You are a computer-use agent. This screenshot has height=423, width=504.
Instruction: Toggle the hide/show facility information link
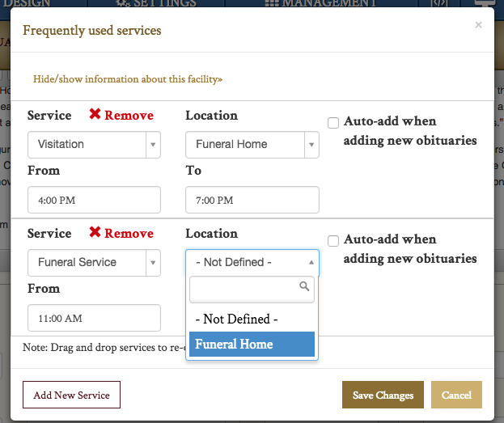[128, 79]
